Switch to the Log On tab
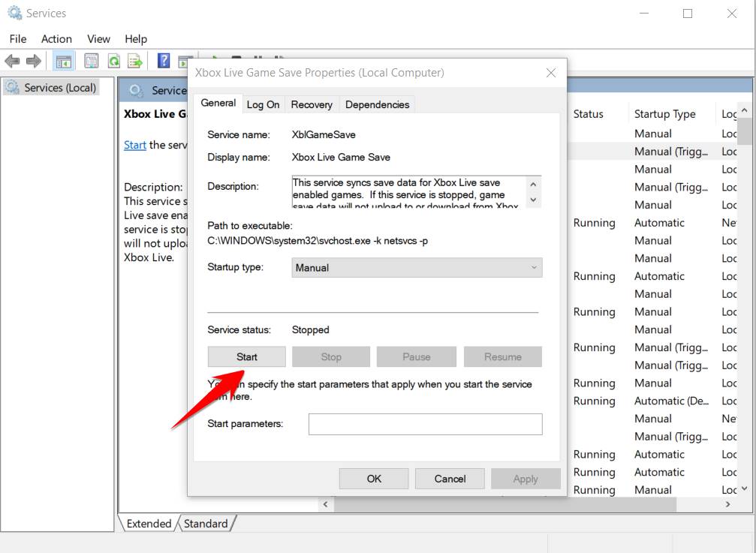Image resolution: width=756 pixels, height=553 pixels. click(263, 104)
